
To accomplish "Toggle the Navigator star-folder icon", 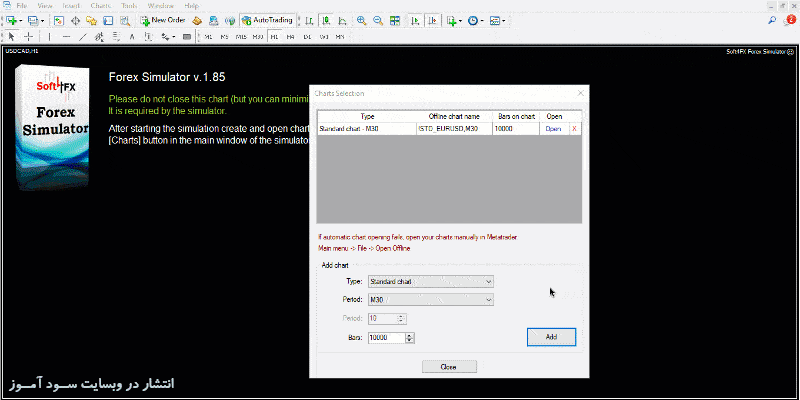I will 91,20.
